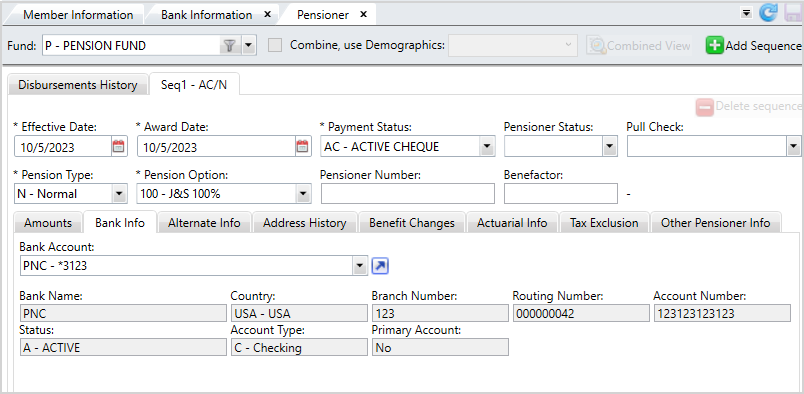Select the Seq1 - AC/N tab
This screenshot has width=804, height=394.
click(194, 85)
